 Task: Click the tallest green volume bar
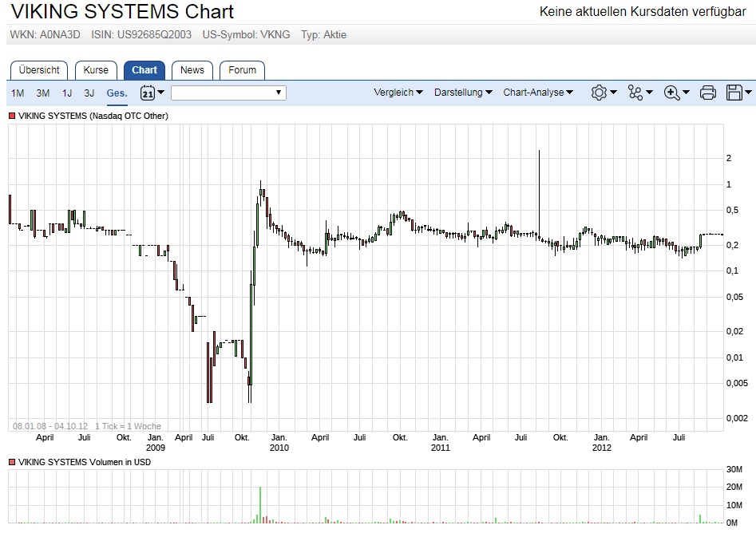tap(260, 505)
